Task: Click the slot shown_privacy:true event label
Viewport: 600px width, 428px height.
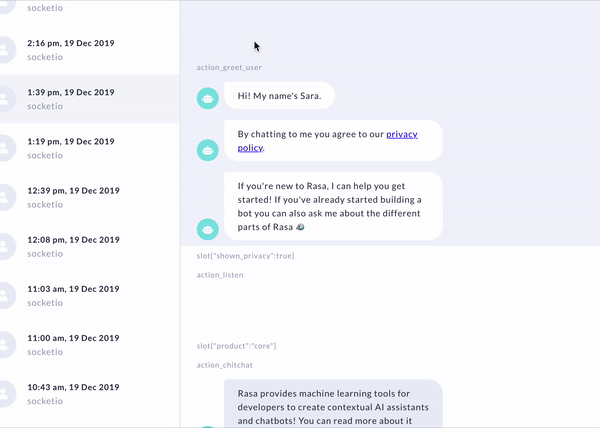Action: coord(245,256)
